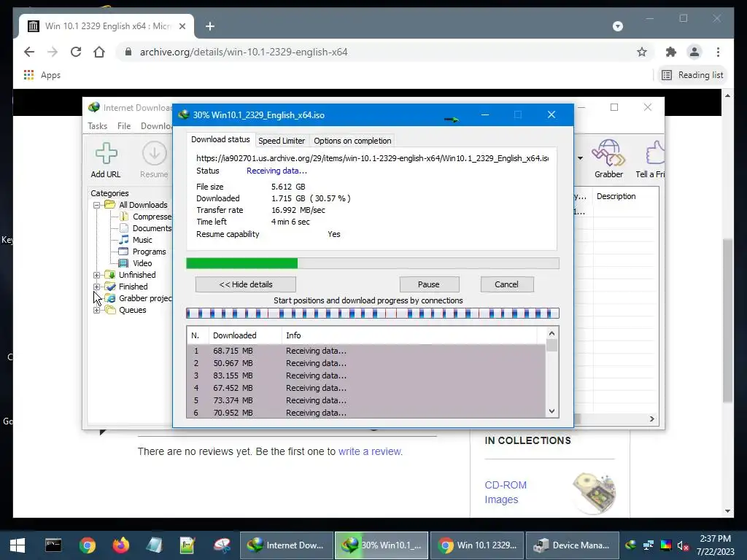
Task: Expand the Unfinished tree node
Action: click(97, 275)
